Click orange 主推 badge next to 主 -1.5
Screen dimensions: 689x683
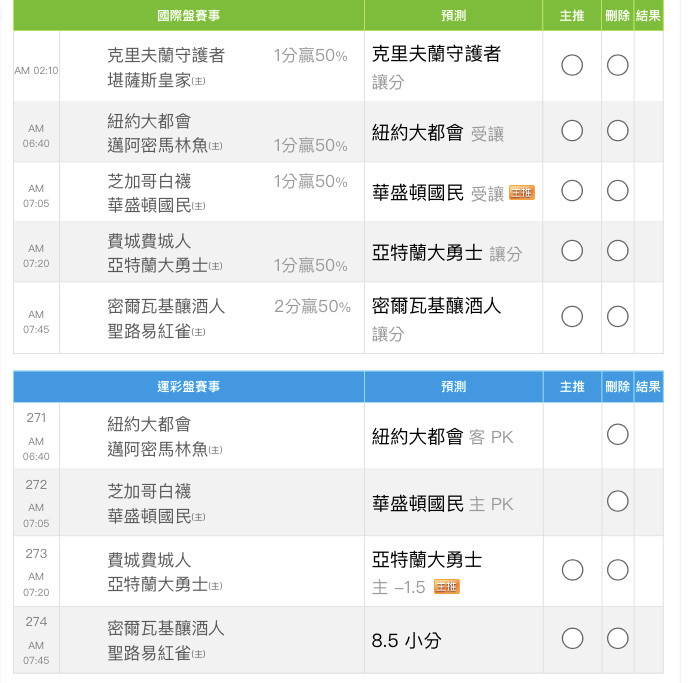coord(446,586)
